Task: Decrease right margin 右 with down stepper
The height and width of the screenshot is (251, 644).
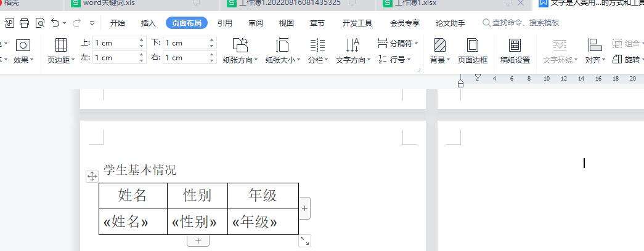Action: click(212, 60)
